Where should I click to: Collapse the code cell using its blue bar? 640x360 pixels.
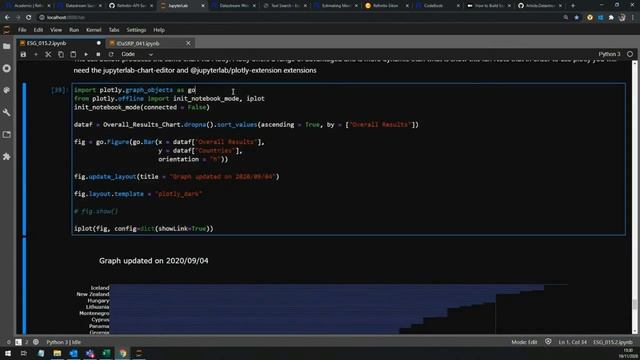24,159
